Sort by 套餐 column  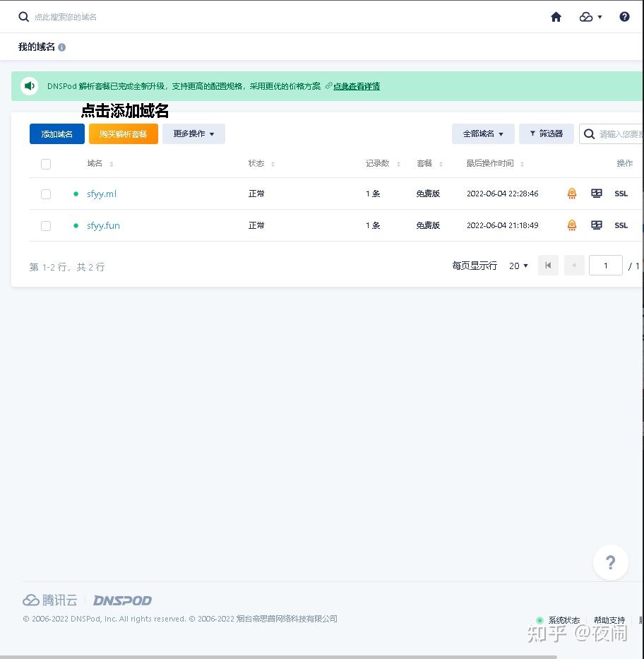441,164
